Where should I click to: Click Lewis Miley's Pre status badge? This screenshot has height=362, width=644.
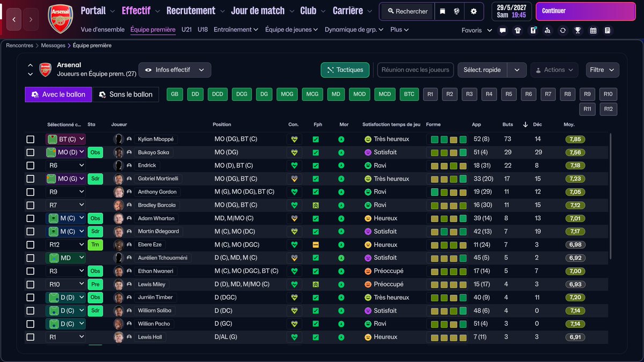point(95,284)
